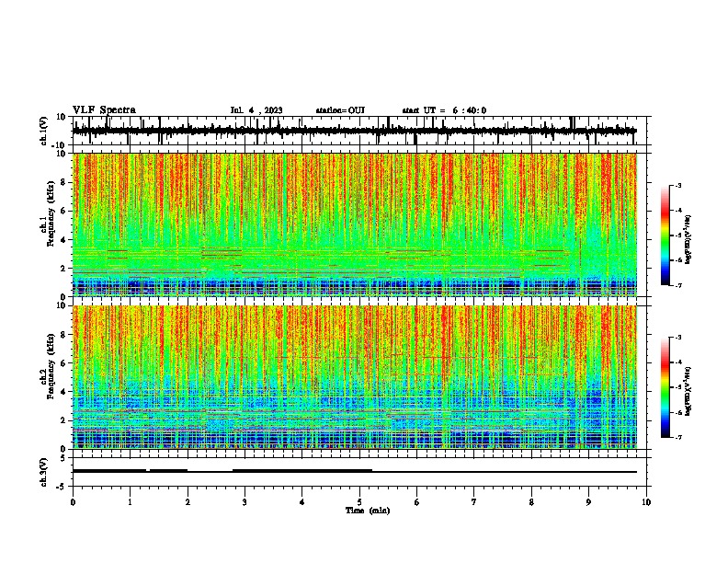The image size is (728, 563).
Task: Click the log(PSD) label beside ch.1 color bar
Action: [688, 239]
